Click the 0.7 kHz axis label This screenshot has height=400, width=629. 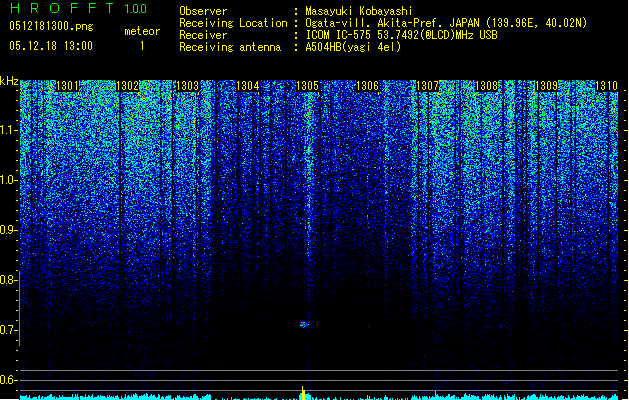pos(9,330)
